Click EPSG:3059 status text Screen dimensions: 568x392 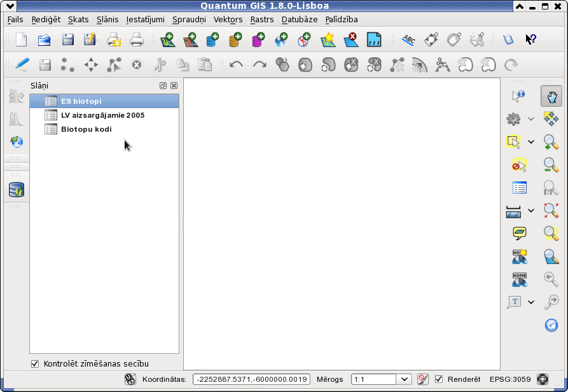[510, 379]
